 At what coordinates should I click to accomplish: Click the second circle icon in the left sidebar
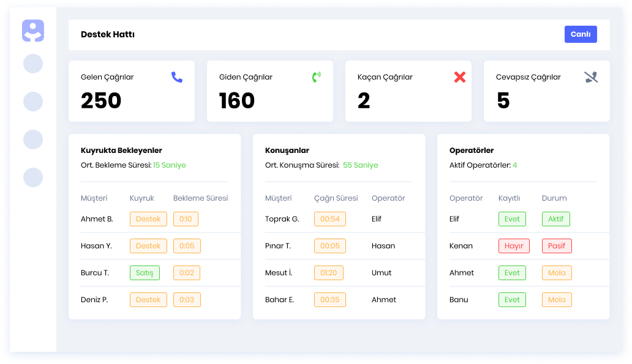coord(33,102)
